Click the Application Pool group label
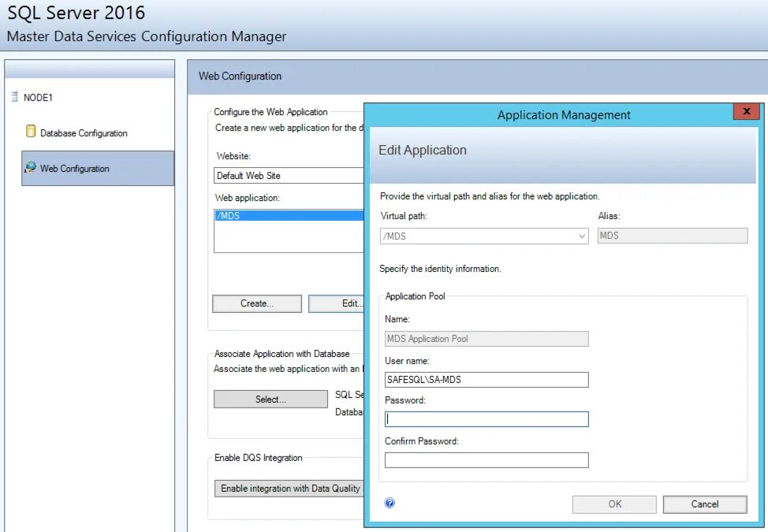This screenshot has height=532, width=768. click(415, 296)
